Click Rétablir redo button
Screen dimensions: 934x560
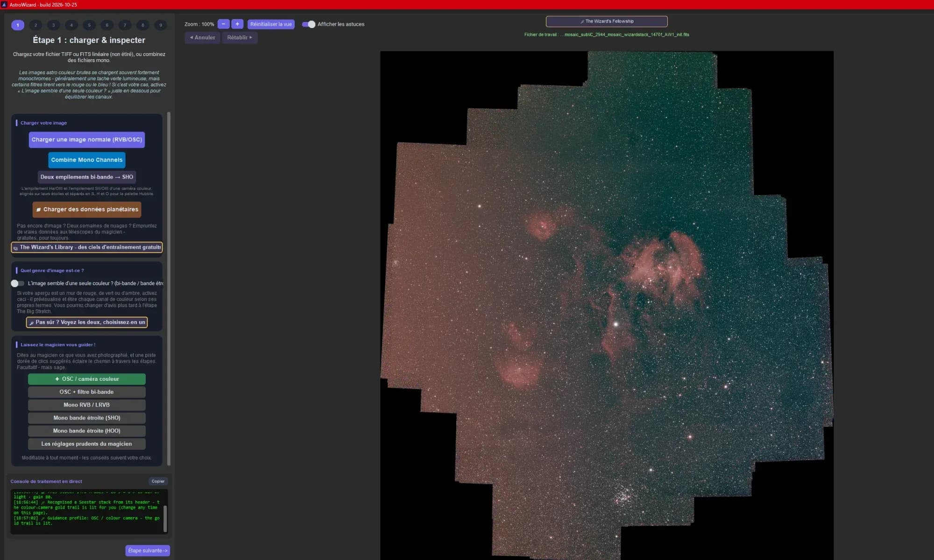point(240,37)
